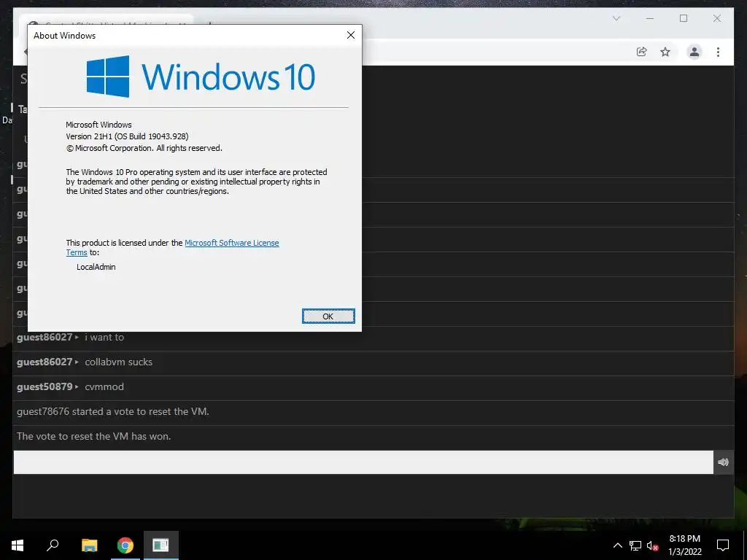747x560 pixels.
Task: Open Chrome tab search chevron
Action: point(616,18)
